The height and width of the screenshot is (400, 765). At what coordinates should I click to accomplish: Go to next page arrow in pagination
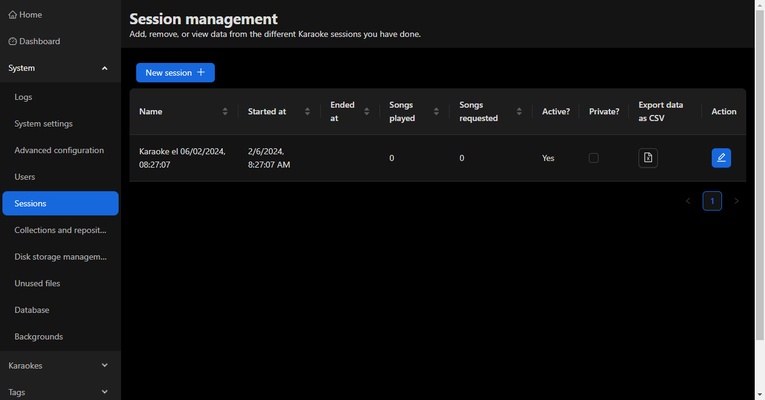[x=737, y=201]
